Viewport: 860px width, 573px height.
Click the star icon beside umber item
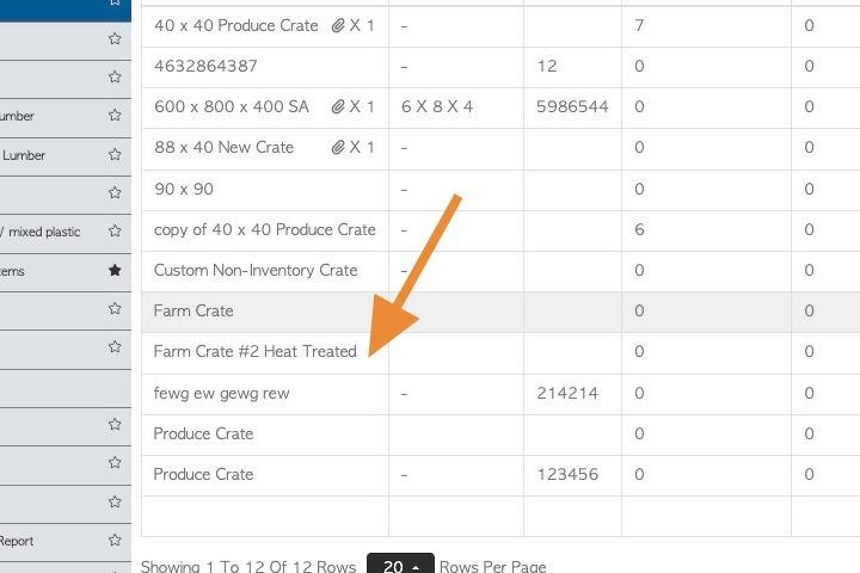[115, 115]
